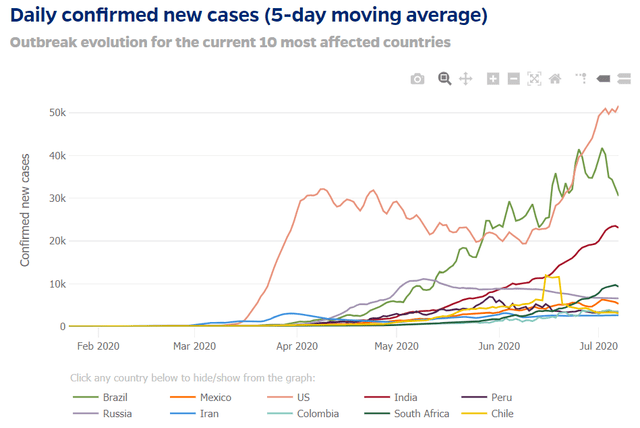Hide South Africa line via legend

[407, 413]
